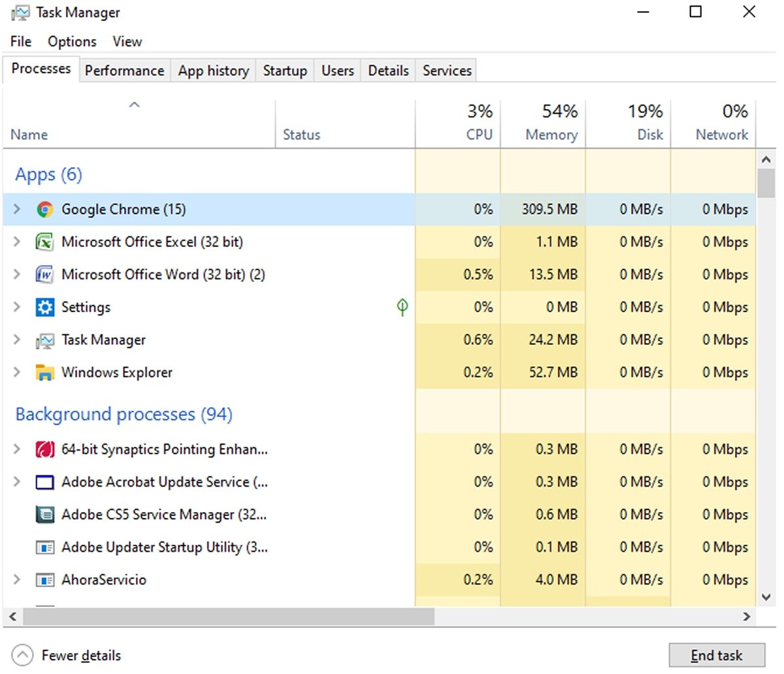Expand the AhoraServicio process group

point(17,579)
